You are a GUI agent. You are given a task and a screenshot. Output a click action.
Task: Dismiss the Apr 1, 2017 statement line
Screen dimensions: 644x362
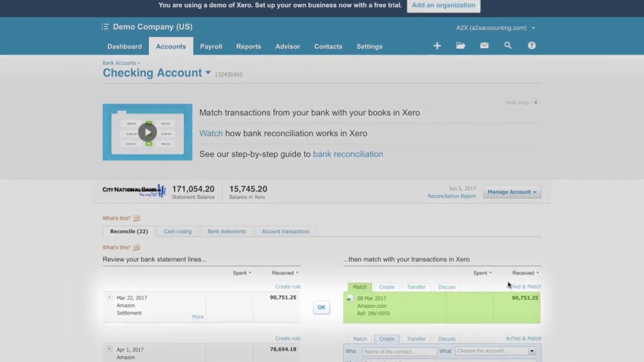[x=109, y=349]
